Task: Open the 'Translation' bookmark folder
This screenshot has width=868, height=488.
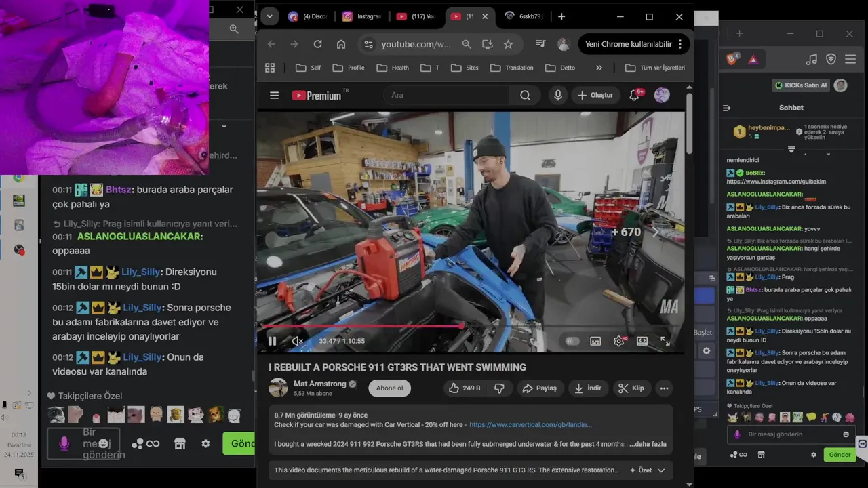Action: coord(512,68)
